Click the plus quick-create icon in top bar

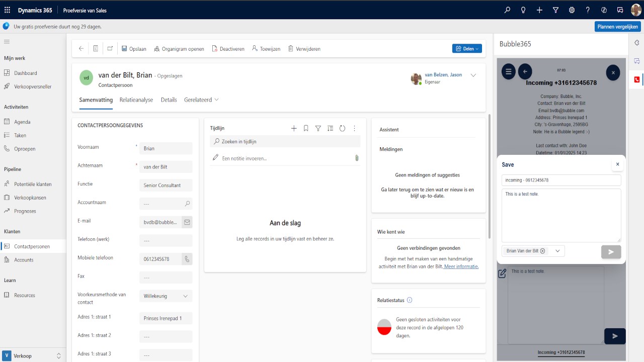[539, 10]
